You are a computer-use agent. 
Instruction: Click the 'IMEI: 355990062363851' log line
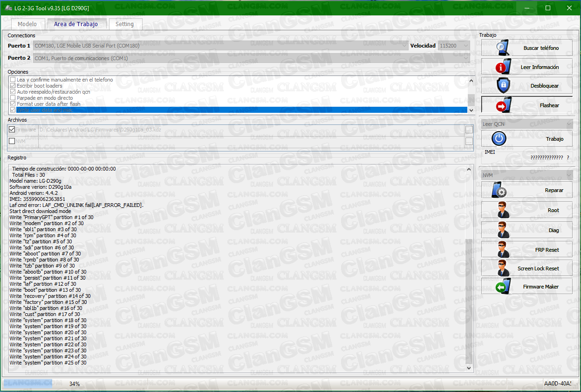point(37,199)
